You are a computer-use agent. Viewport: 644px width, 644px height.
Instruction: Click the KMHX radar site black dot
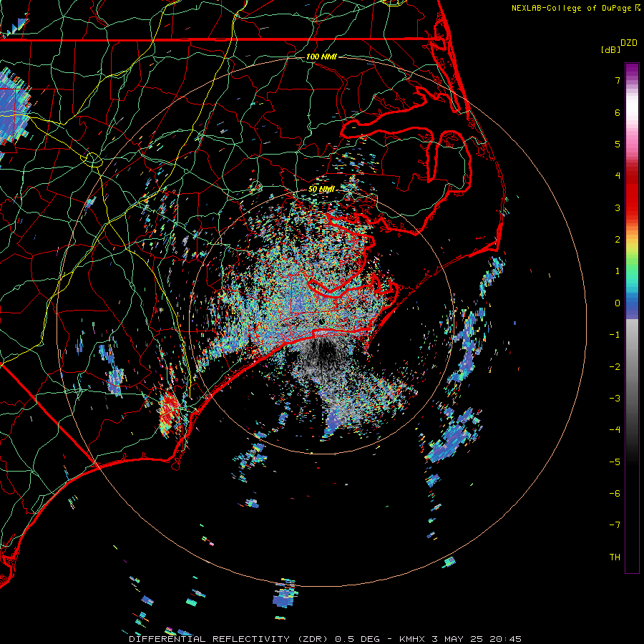click(321, 321)
